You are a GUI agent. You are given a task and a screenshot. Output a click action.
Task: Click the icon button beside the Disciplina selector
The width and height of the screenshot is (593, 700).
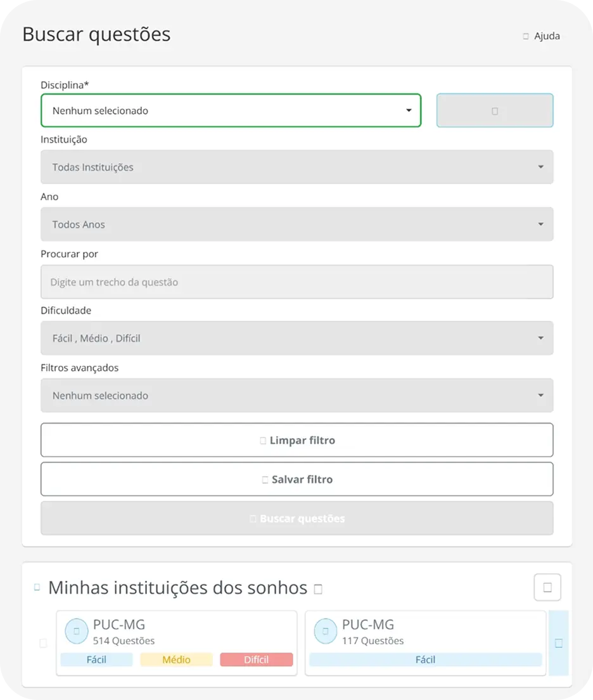494,110
